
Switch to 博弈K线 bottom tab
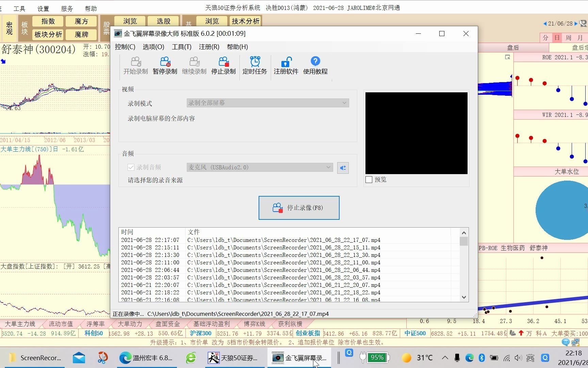[x=254, y=324]
